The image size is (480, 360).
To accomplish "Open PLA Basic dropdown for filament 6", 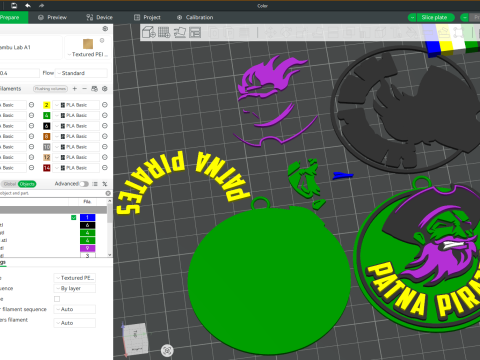I will pos(76,126).
